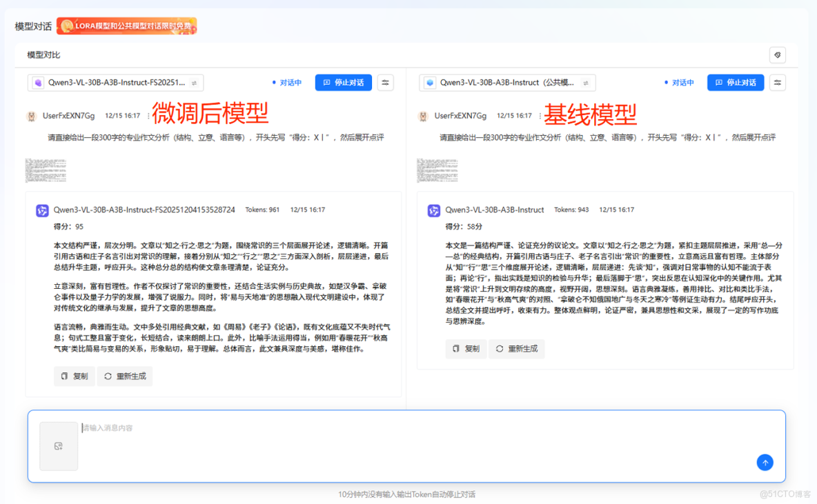Screen dimensions: 817x504
Task: Click the LORA free trial banner link
Action: point(126,26)
